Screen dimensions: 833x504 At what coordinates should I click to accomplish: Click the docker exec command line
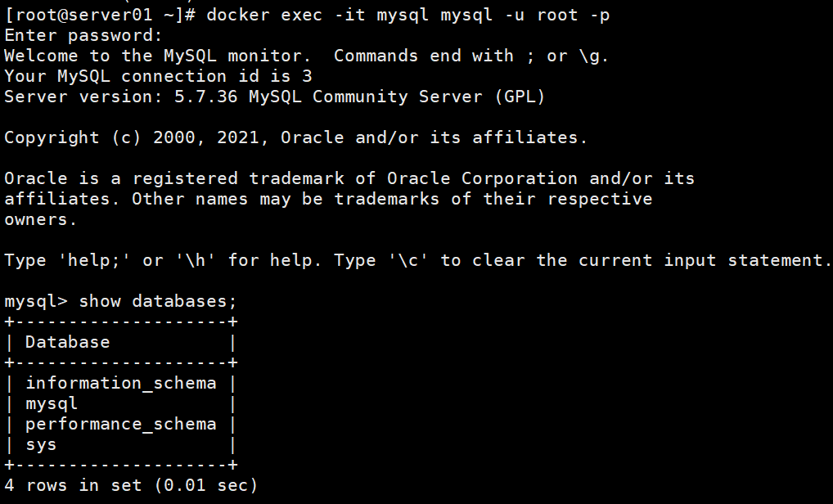[x=307, y=15]
